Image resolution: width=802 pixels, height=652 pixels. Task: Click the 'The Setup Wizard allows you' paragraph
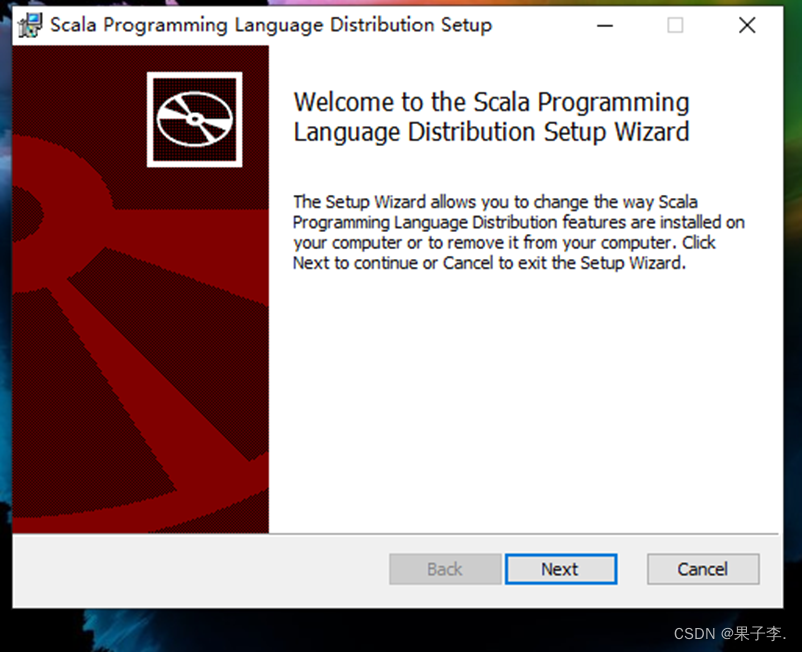(519, 232)
